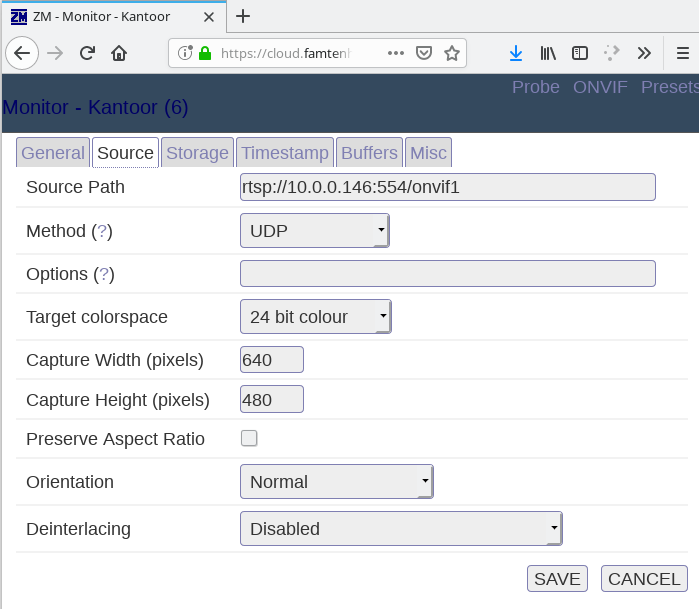Toggle the browser sidebar view icon
The width and height of the screenshot is (699, 609).
coord(580,53)
